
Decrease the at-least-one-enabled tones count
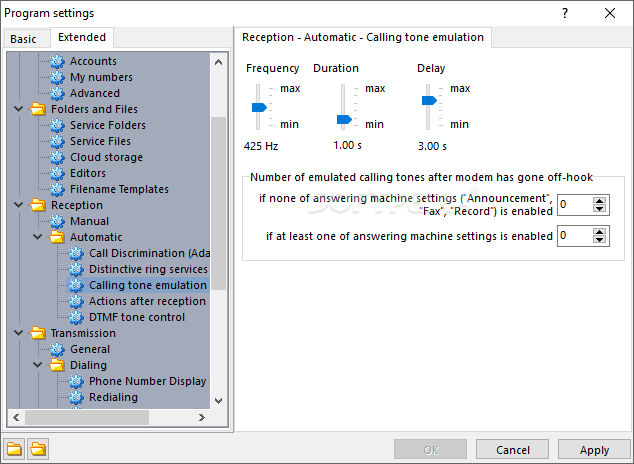599,240
